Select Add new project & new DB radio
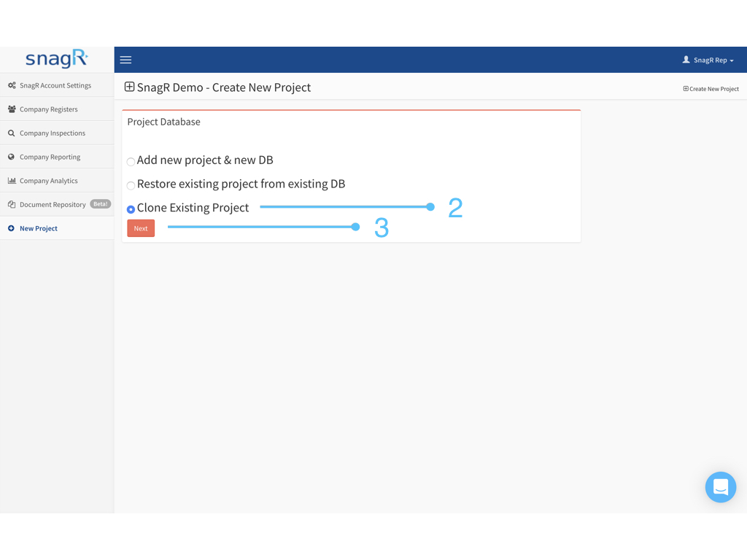 (131, 161)
